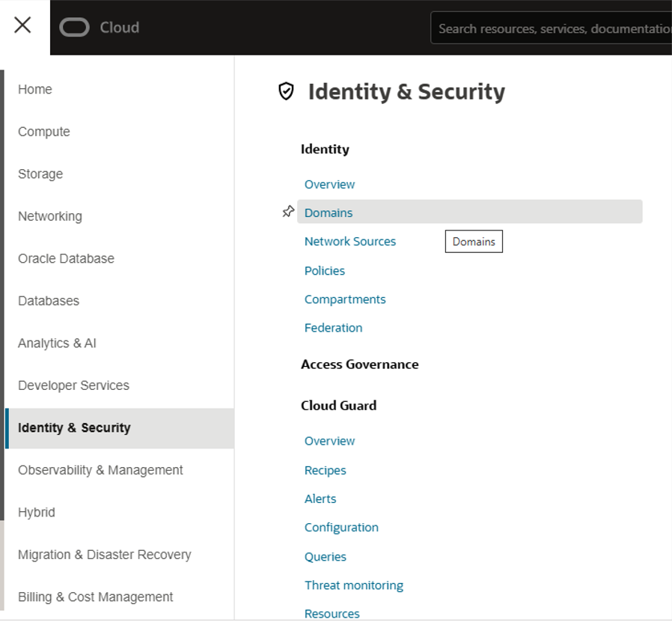Navigate to Policies

(x=324, y=270)
